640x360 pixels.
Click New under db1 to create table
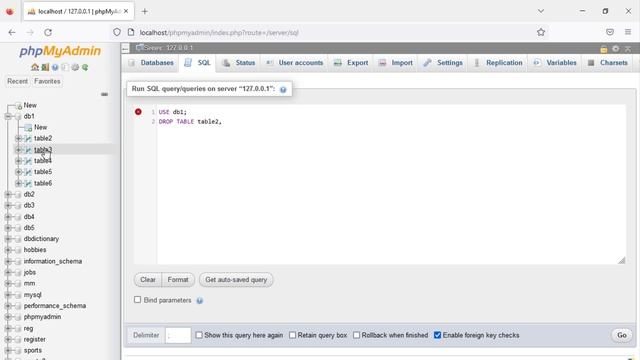tap(40, 127)
